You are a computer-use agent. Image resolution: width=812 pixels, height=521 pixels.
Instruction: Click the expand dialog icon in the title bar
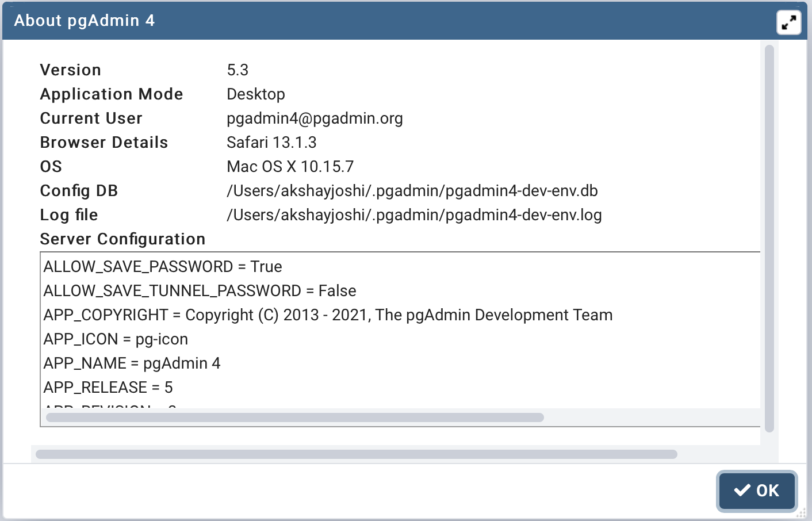(x=788, y=23)
